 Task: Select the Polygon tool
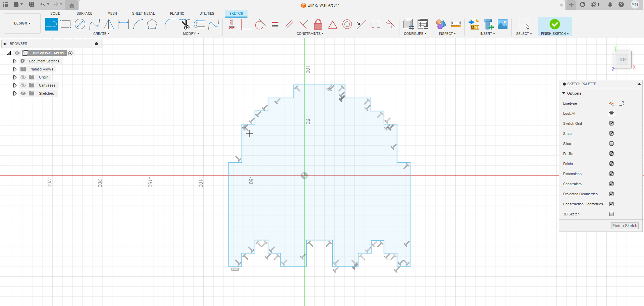coord(152,24)
